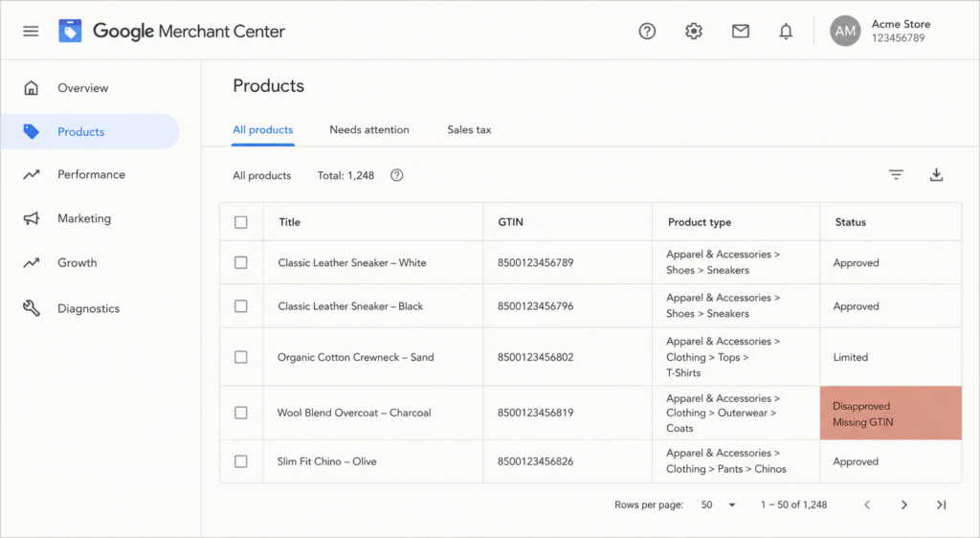Image resolution: width=980 pixels, height=538 pixels.
Task: Click GTIN 8500123456789
Action: [x=535, y=263]
